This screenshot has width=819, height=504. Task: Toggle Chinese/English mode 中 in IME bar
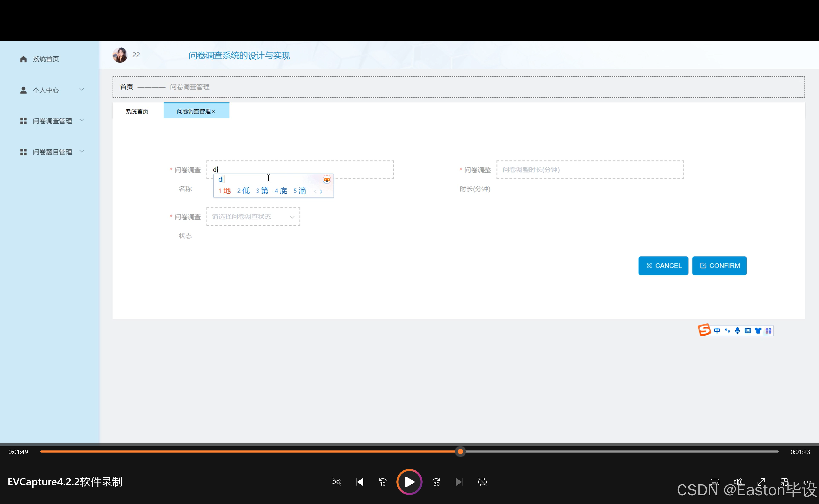(717, 331)
